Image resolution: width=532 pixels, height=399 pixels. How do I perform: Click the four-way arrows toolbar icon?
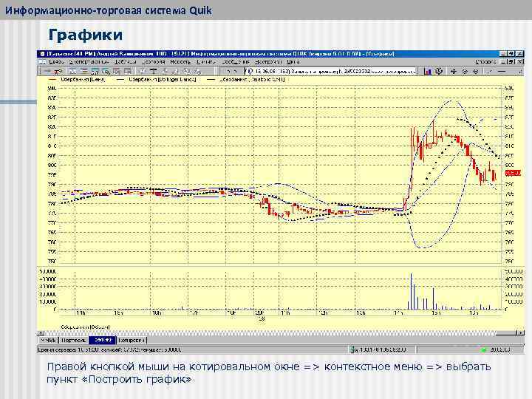point(453,71)
